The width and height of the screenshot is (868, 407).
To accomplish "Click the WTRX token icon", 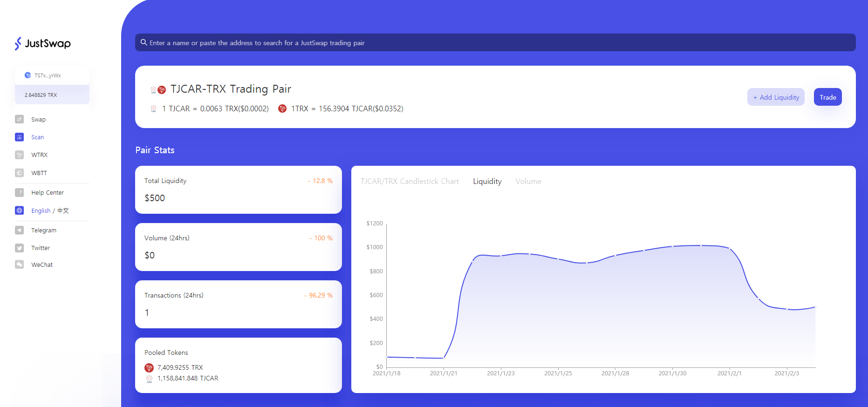I will coord(19,155).
